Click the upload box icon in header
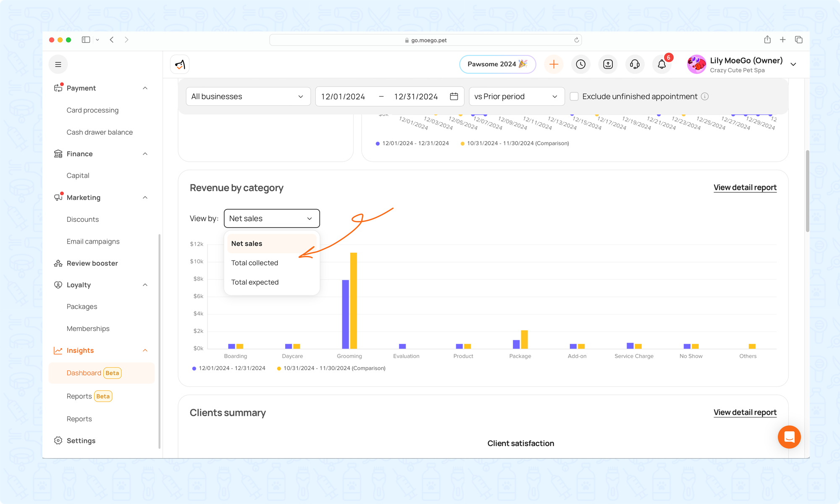 (x=608, y=64)
